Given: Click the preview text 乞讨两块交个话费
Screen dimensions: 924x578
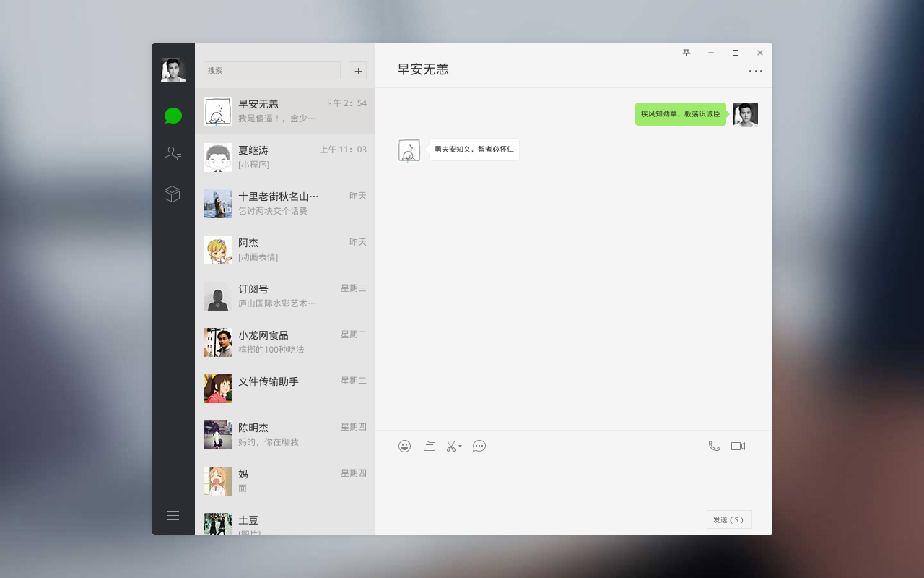Looking at the screenshot, I should (x=273, y=211).
